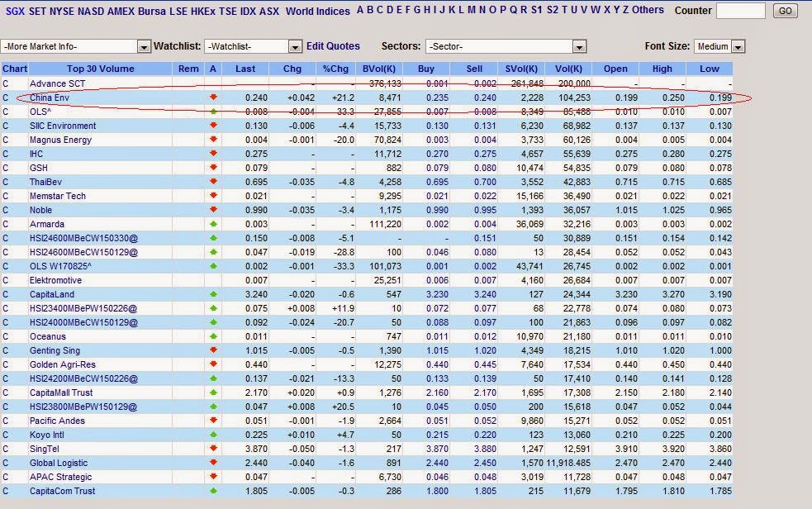Screen dimensions: 812x509
Task: Click the green up arrow in OLS^ row
Action: click(213, 112)
